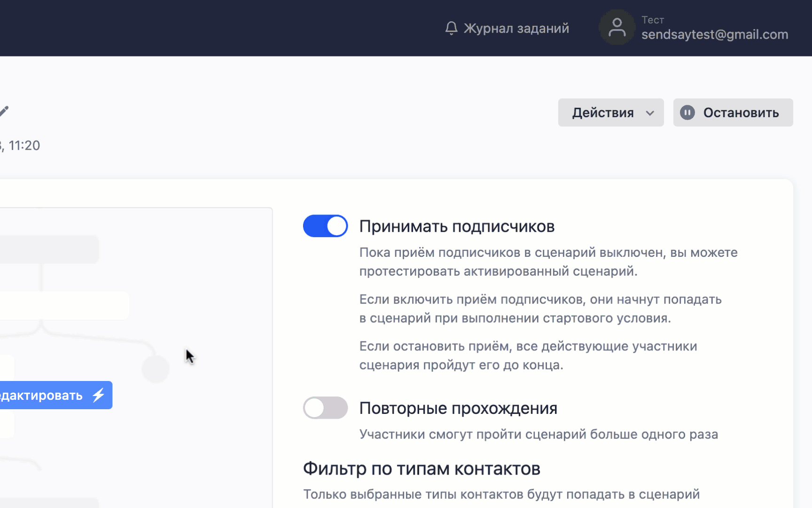Enable the Повторные прохождения toggle
The image size is (812, 508).
coord(325,408)
